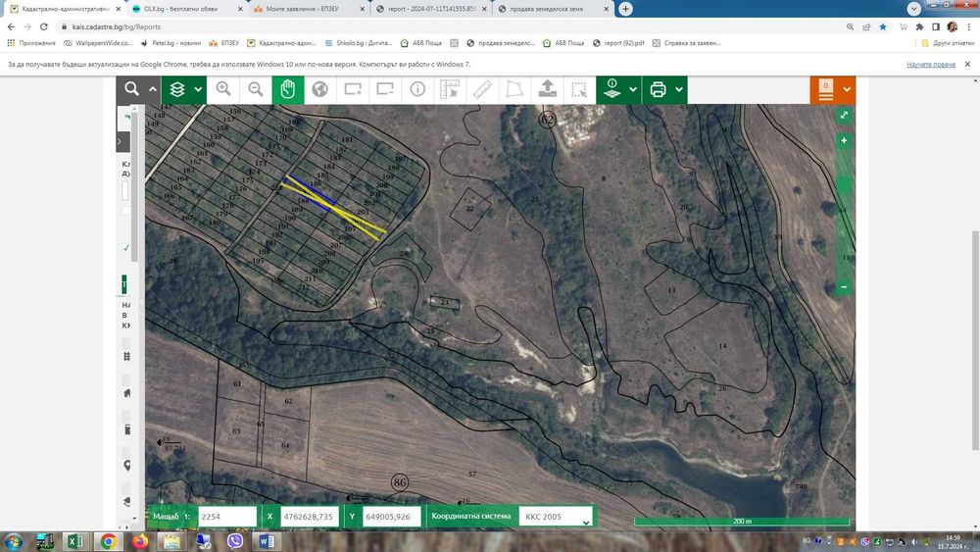Expand the layers dropdown in toolbar

(x=199, y=89)
